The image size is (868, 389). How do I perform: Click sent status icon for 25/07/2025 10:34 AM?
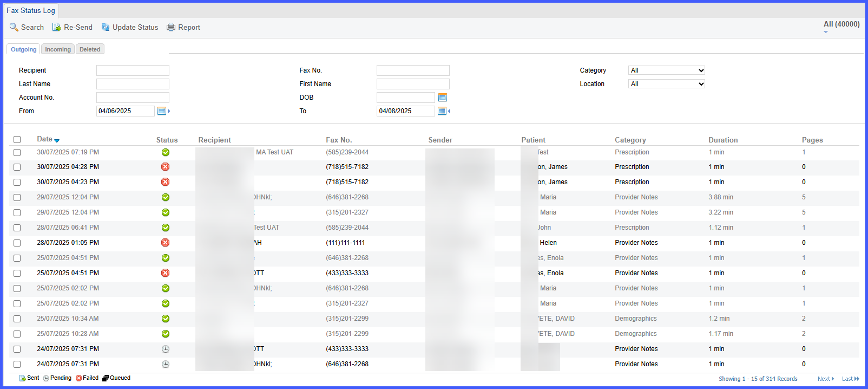166,319
